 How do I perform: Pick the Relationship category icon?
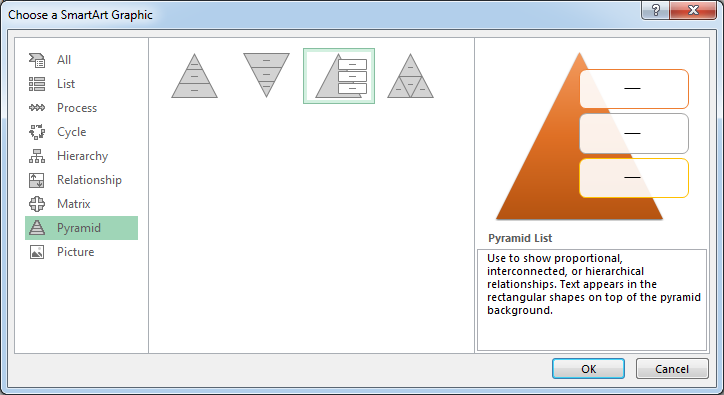[37, 180]
